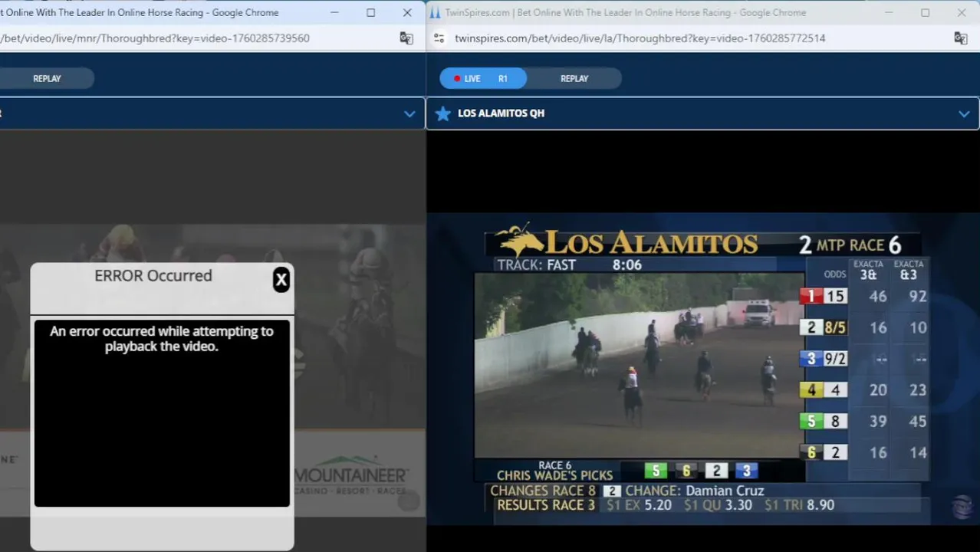Click the '$1 TRI 8.90' payout text
980x552 pixels.
[x=799, y=505]
